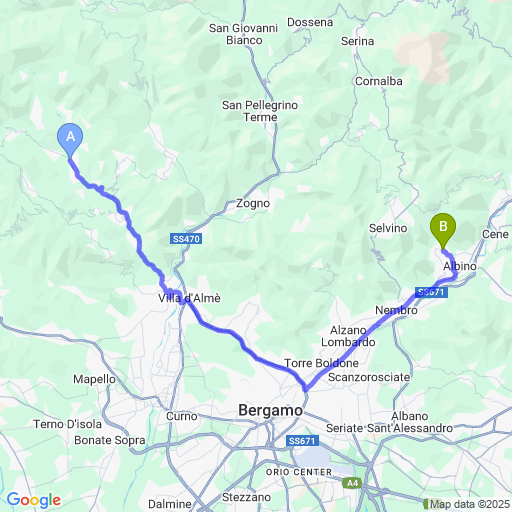Select the Bergamo city label

[270, 410]
